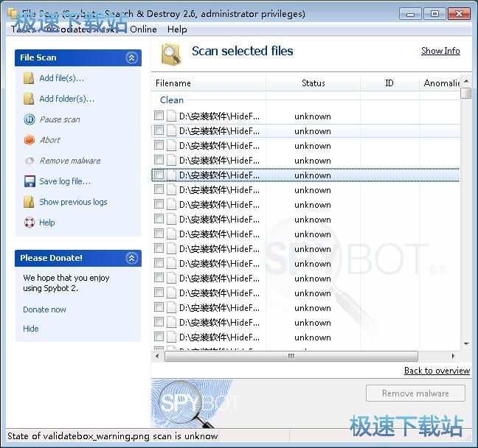Click the Remove malware button at bottom
The image size is (478, 448).
pos(415,393)
